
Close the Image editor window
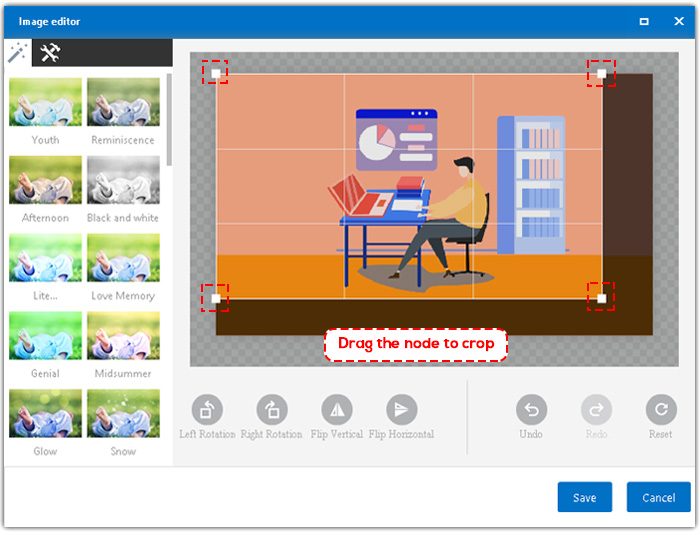coord(679,21)
